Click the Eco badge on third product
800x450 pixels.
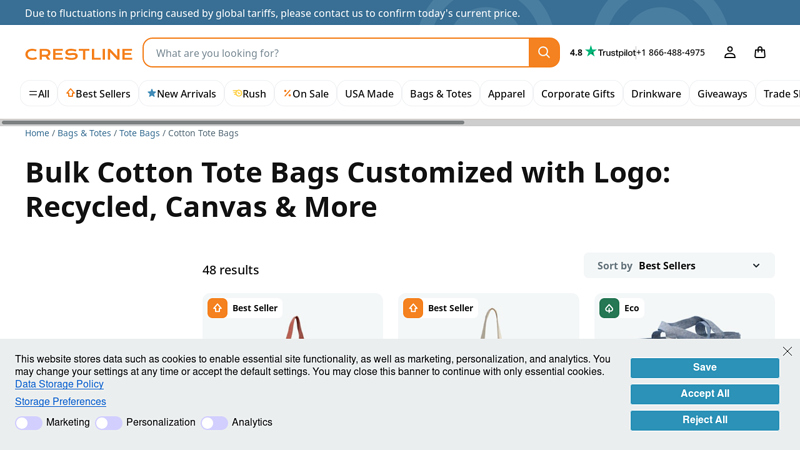point(621,308)
